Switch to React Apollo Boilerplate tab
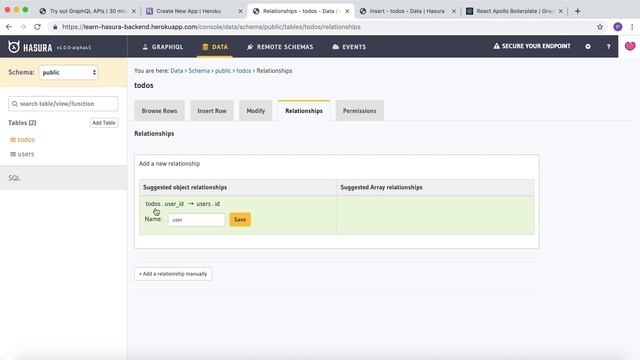 pyautogui.click(x=514, y=11)
